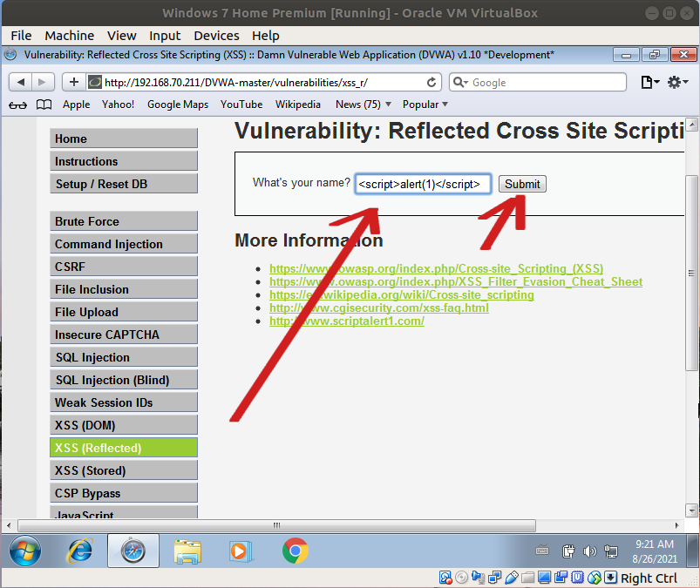Click the VirtualBox display status icon
700x588 pixels.
[544, 578]
